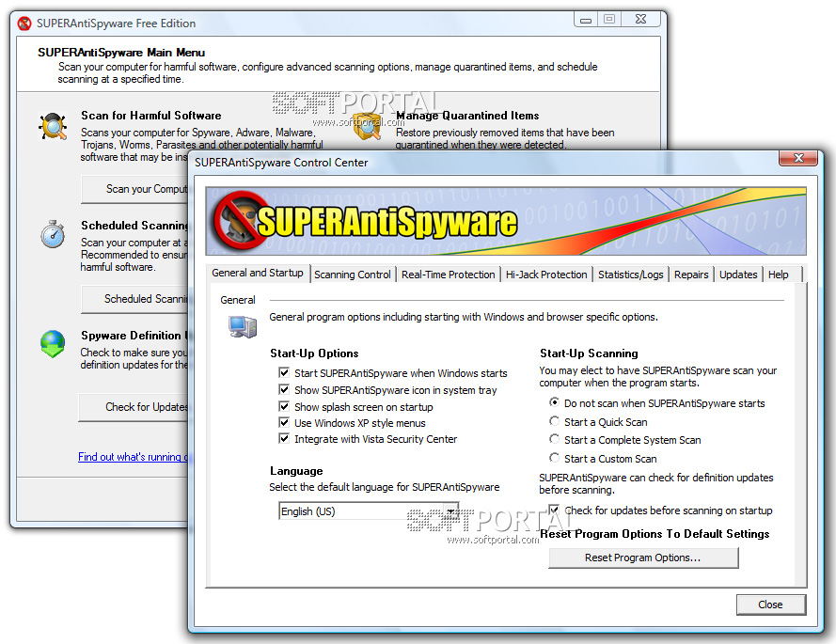Screen dimensions: 836x644
Task: Minimize the Free Edition main window
Action: [586, 20]
